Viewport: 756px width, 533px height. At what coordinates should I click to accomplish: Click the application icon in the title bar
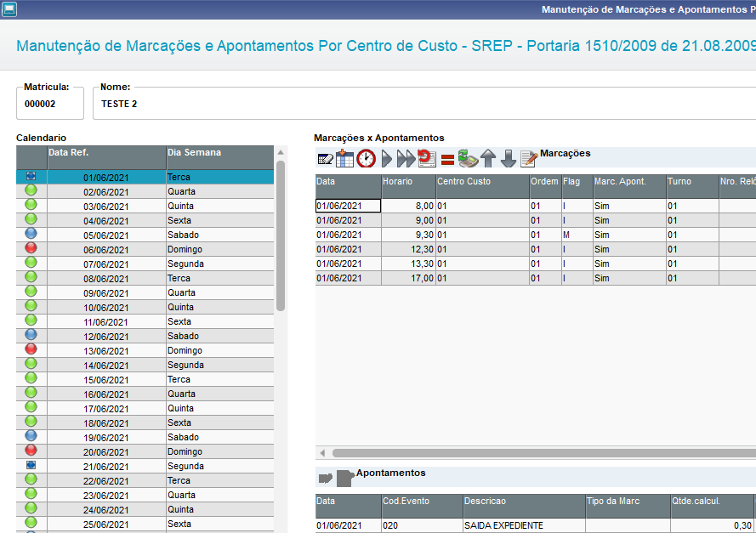tap(9, 9)
